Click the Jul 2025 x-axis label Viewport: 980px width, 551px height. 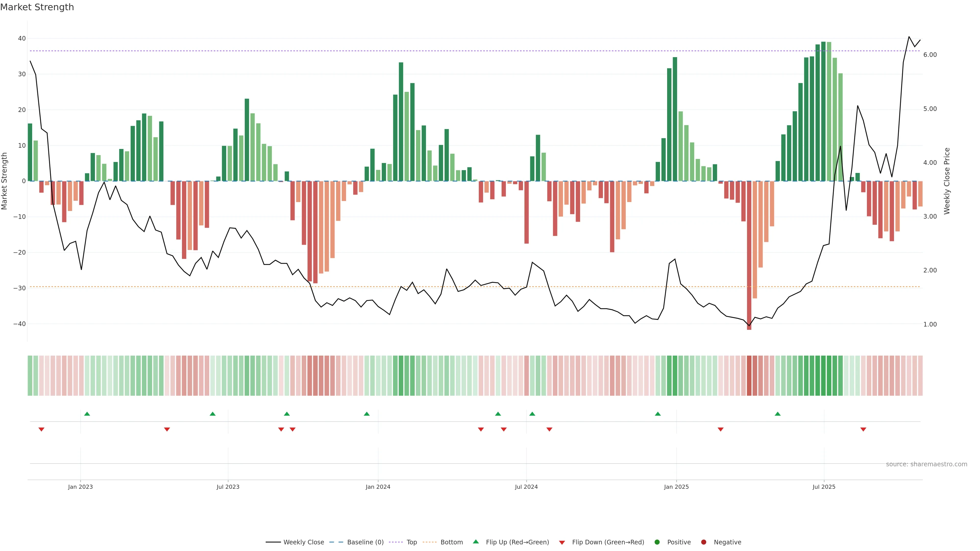824,487
